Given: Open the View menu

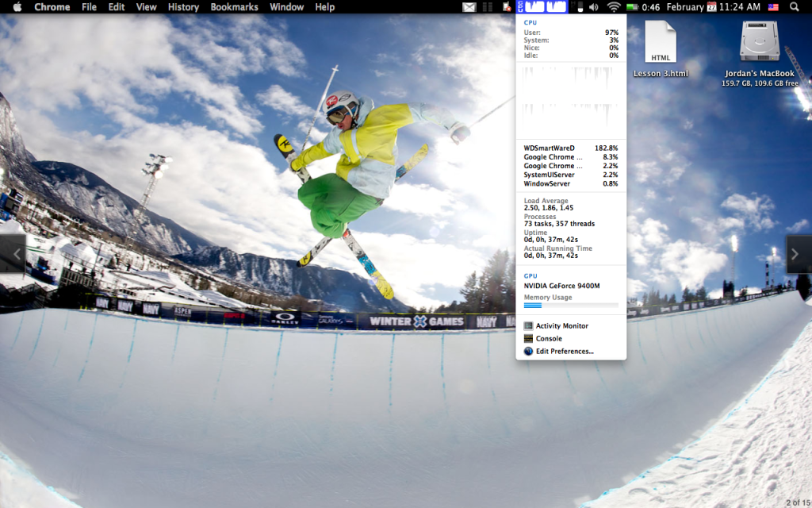Looking at the screenshot, I should 146,6.
